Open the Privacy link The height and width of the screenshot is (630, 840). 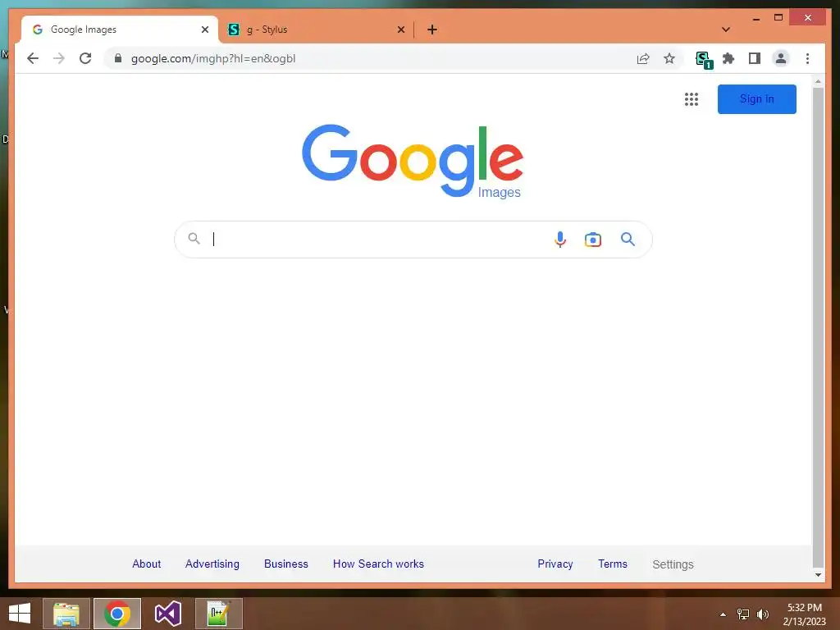pyautogui.click(x=555, y=564)
